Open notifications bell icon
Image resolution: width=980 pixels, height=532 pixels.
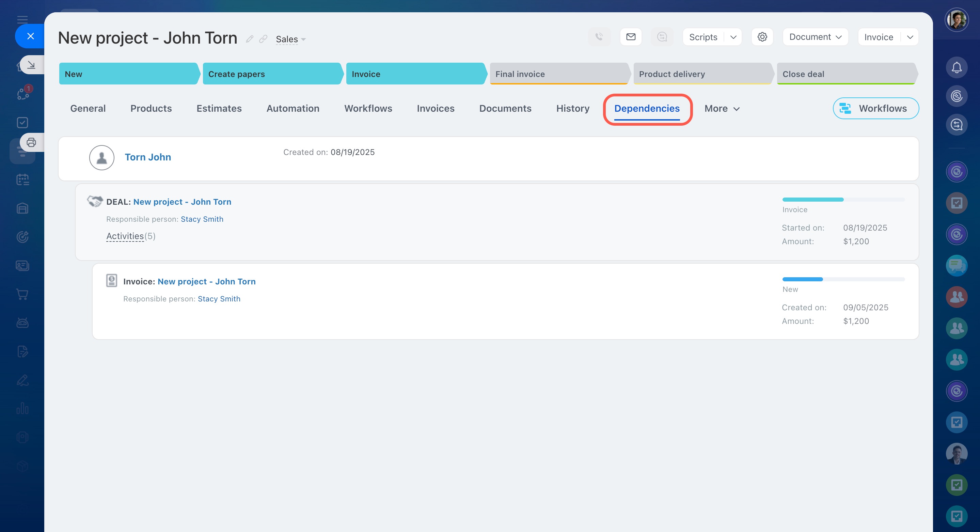pos(957,68)
